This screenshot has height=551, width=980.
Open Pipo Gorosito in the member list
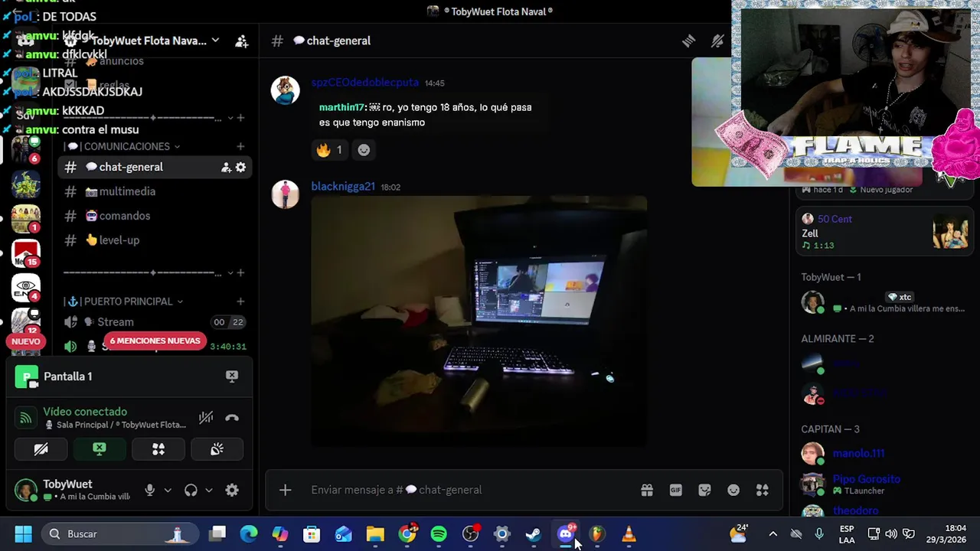tap(884, 484)
